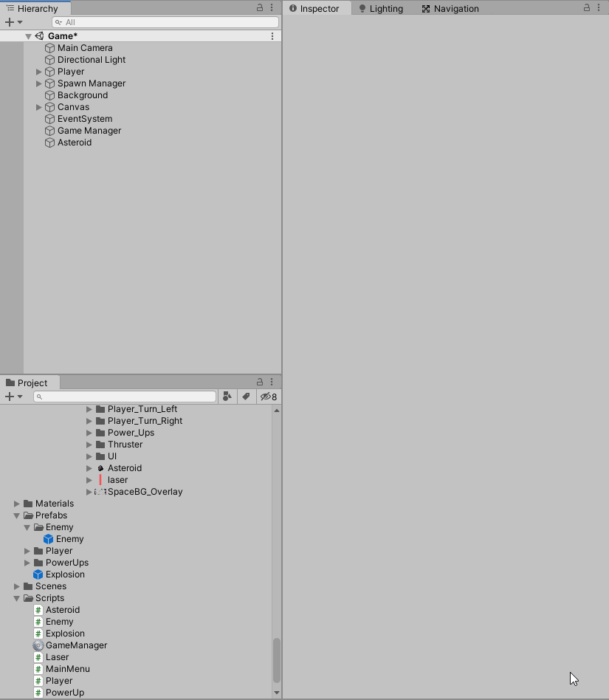Click the Project scrollbar up arrow
Image resolution: width=609 pixels, height=700 pixels.
[x=277, y=411]
